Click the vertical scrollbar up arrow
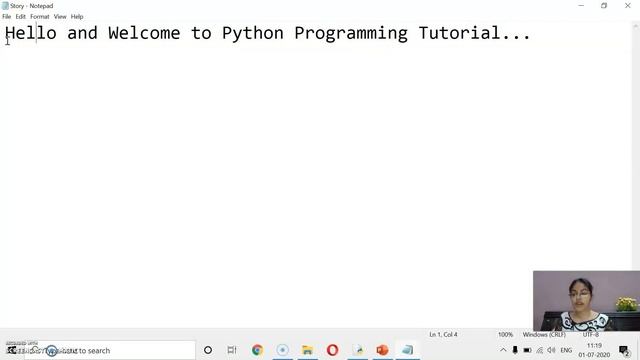 (636, 26)
